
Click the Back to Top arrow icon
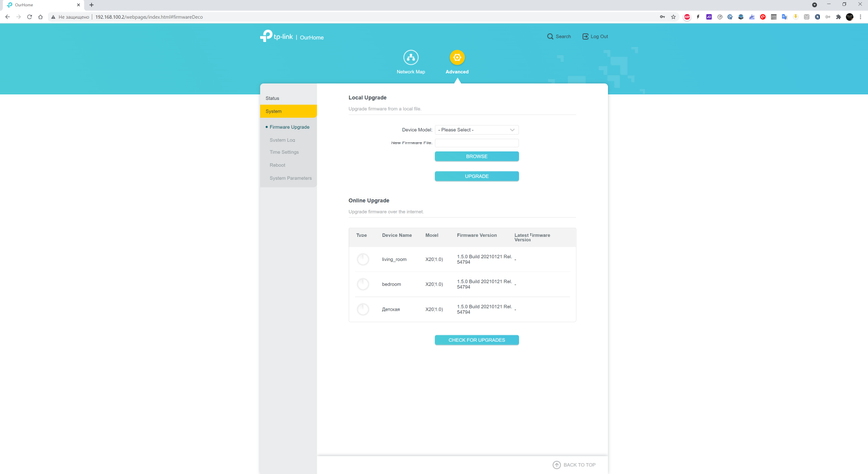click(557, 464)
